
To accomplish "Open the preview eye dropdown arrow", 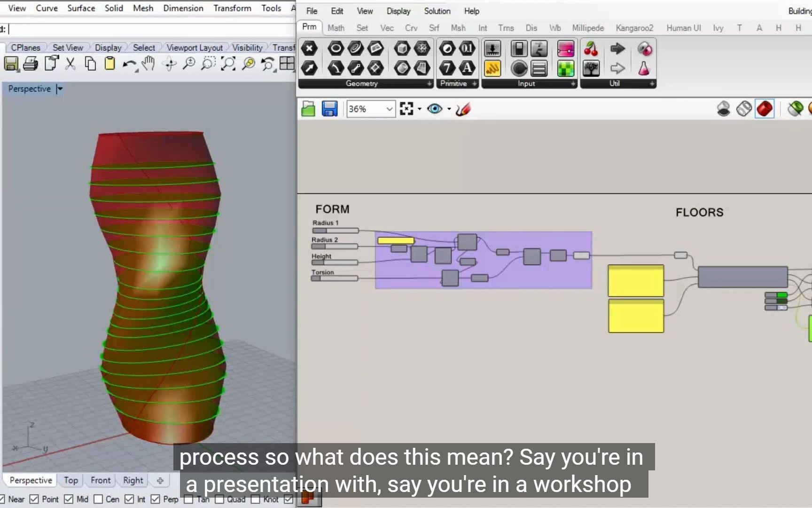I will point(449,109).
